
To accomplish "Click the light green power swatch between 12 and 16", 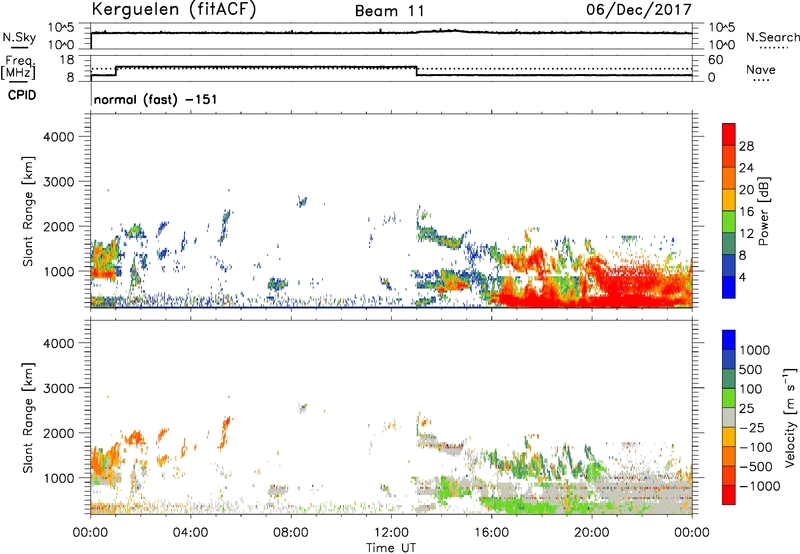I will (x=729, y=221).
